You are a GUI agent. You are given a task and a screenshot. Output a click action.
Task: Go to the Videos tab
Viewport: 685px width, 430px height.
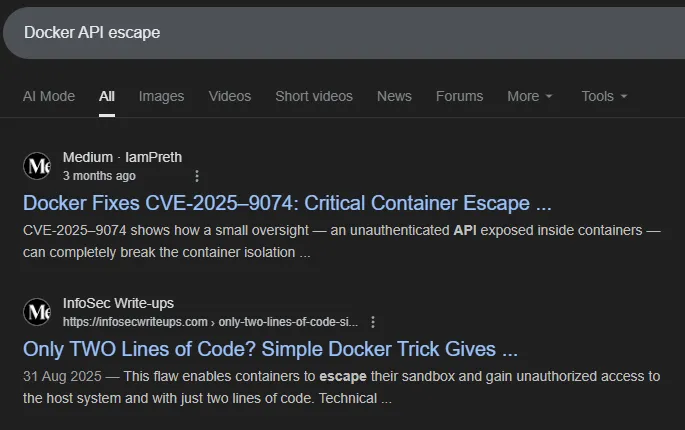tap(230, 96)
